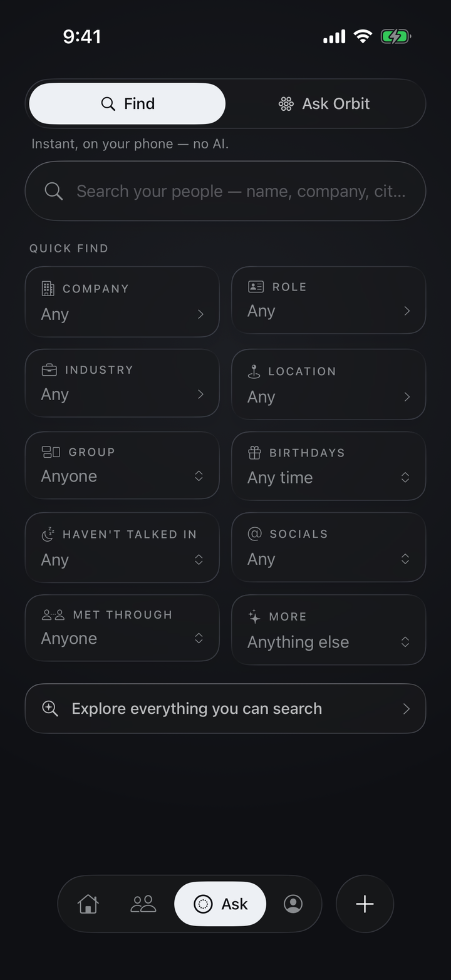451x980 pixels.
Task: Open the People tab icon
Action: [143, 904]
